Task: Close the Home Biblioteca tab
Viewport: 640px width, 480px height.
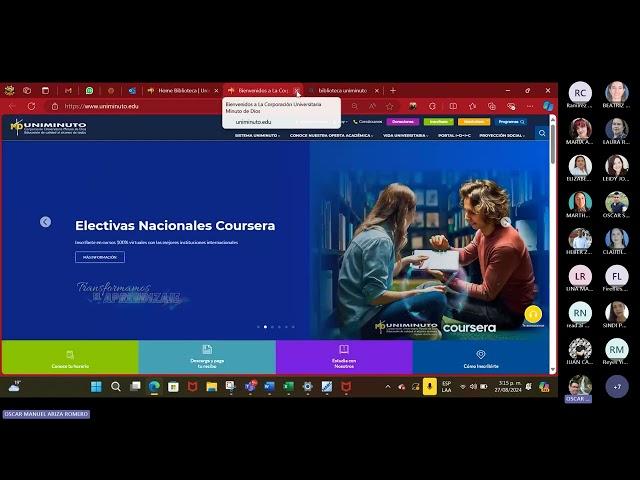Action: [x=216, y=91]
